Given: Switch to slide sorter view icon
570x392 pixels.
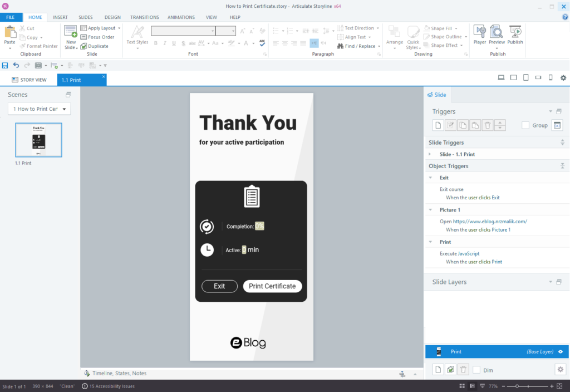Looking at the screenshot, I should click(462, 386).
